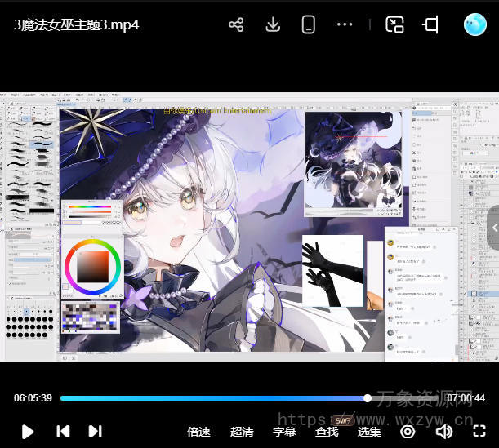The width and height of the screenshot is (499, 448).
Task: Open the 字幕 subtitles menu
Action: click(284, 432)
